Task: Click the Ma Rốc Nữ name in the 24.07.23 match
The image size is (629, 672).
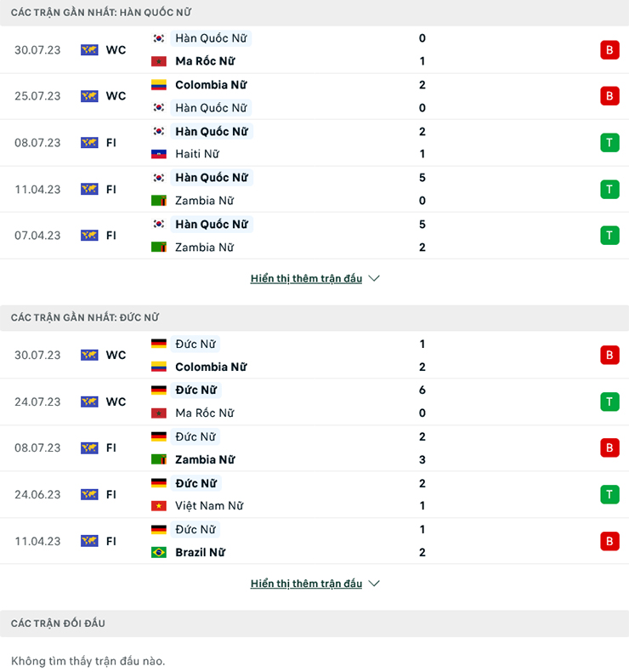Action: coord(204,413)
